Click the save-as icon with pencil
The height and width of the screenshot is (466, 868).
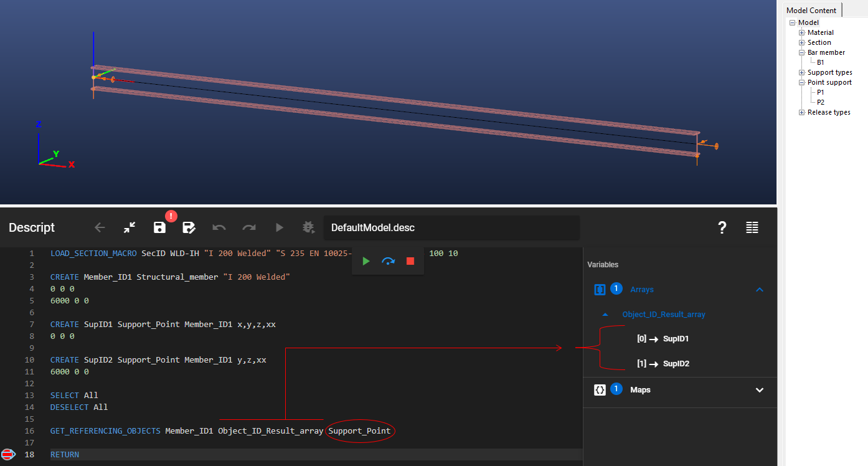(189, 227)
